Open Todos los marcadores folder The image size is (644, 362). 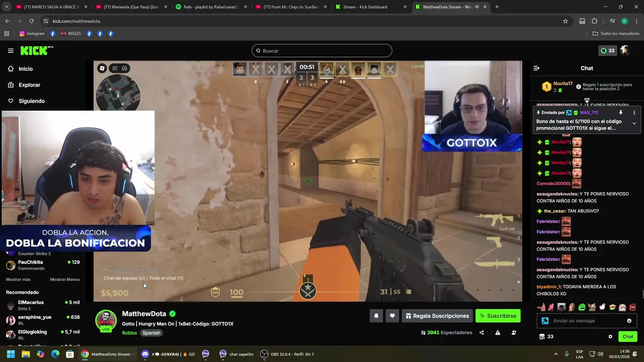616,34
